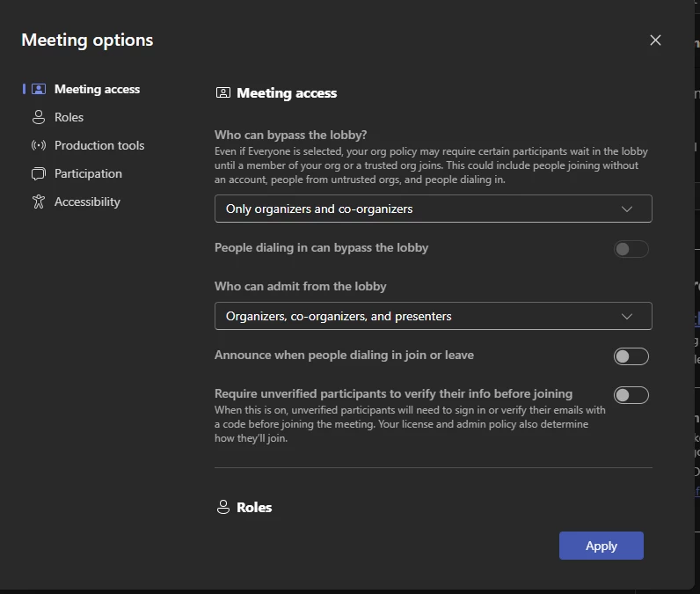The width and height of the screenshot is (700, 594).
Task: Select Meeting access label in left navigation
Action: [97, 89]
